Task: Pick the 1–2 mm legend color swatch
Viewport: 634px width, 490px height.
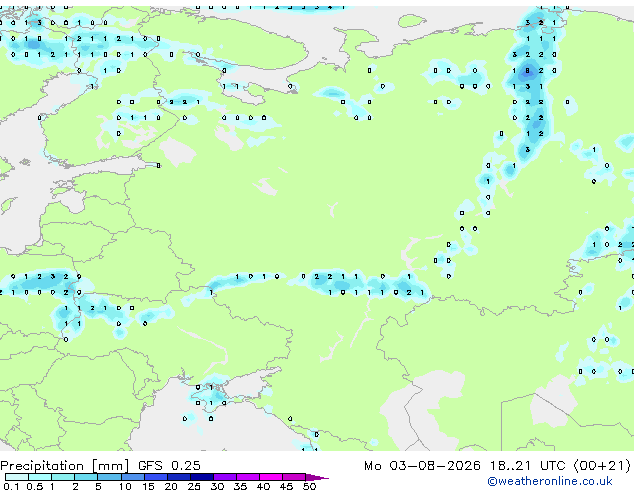Action: tap(63, 477)
